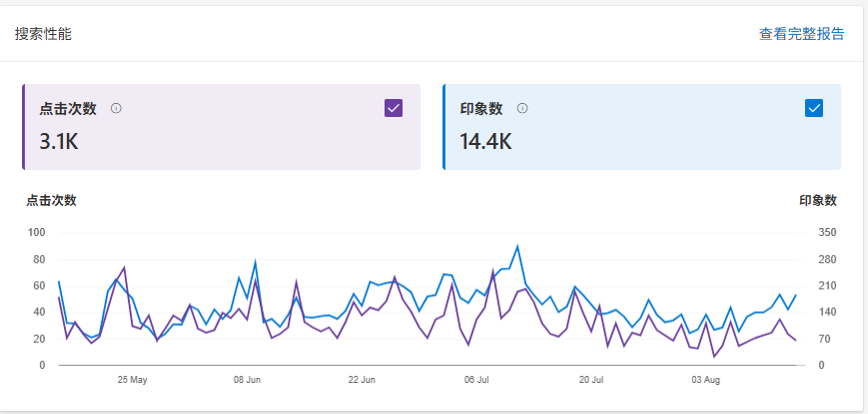Click the 210 label on right axis
Viewport: 868px width, 414px height.
click(x=826, y=286)
